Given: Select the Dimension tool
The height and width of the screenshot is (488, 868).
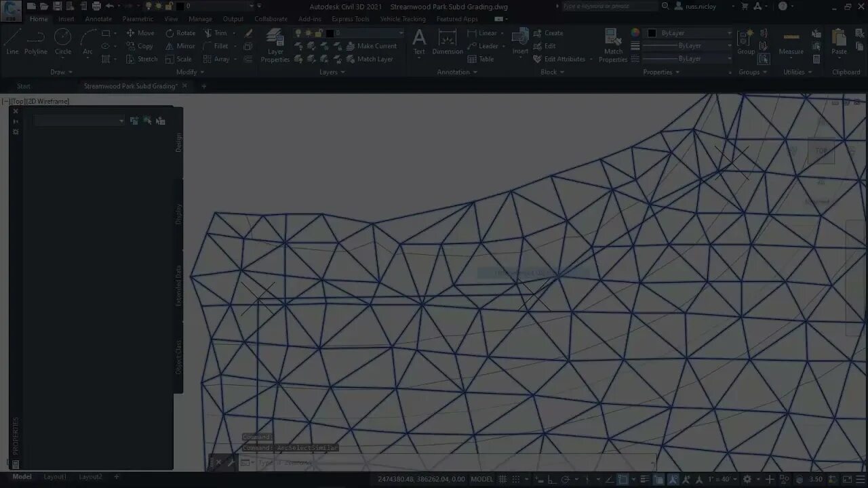Looking at the screenshot, I should 448,42.
